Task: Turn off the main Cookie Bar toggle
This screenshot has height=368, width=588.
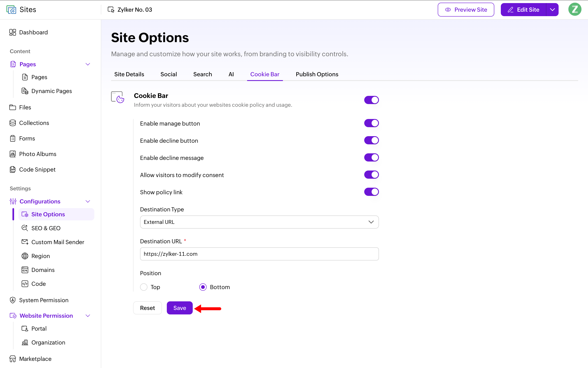Action: click(371, 100)
